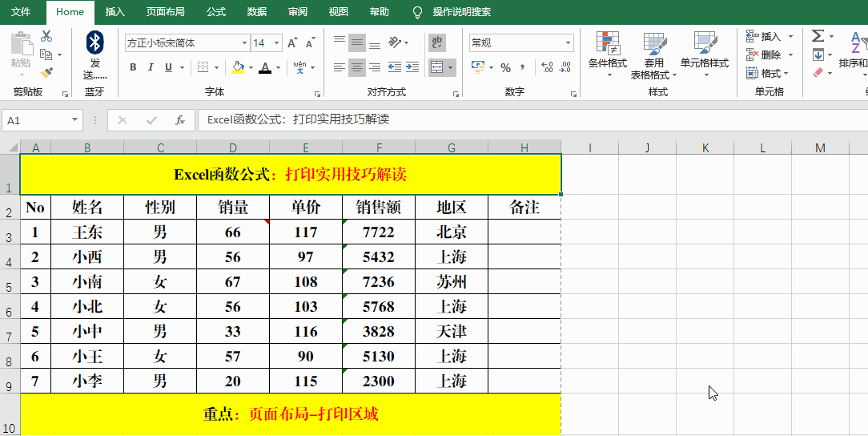Open the 条件格式 dropdown
868x436 pixels.
(x=607, y=56)
